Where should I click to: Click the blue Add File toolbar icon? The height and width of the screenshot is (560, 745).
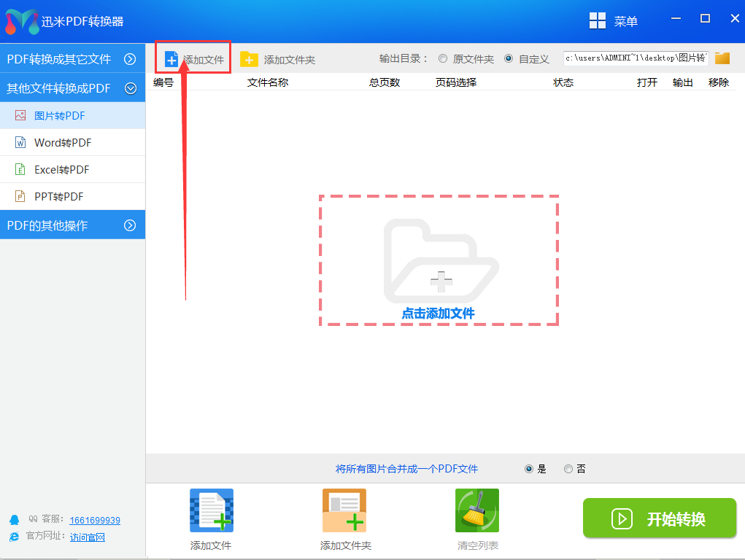coord(171,59)
